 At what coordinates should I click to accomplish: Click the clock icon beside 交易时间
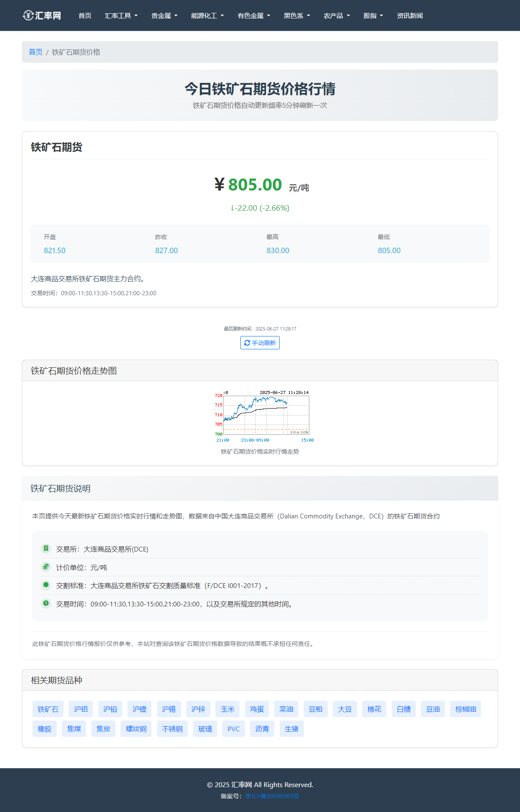46,603
